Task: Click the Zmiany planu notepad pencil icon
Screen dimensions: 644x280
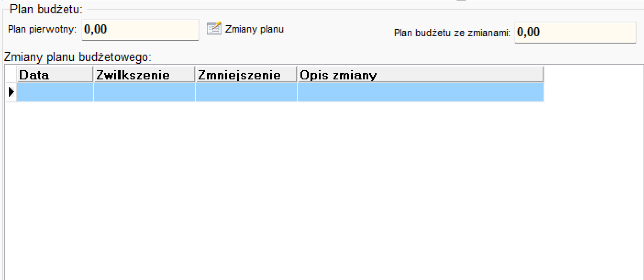Action: point(214,29)
